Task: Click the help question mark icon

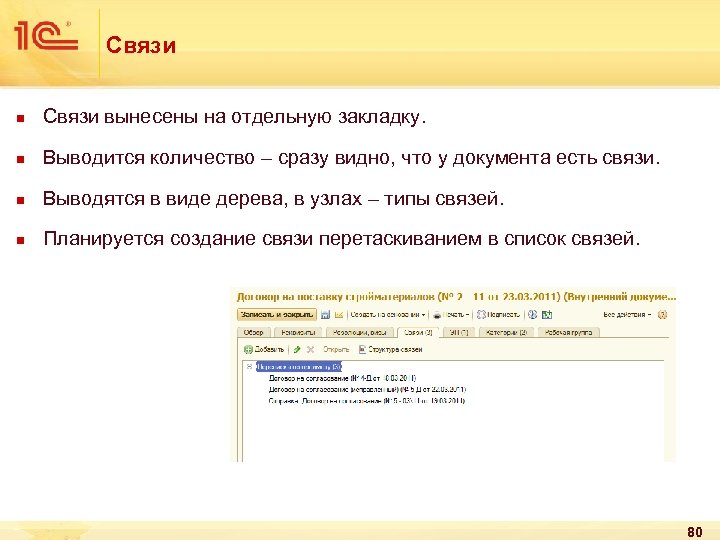Action: pos(662,315)
